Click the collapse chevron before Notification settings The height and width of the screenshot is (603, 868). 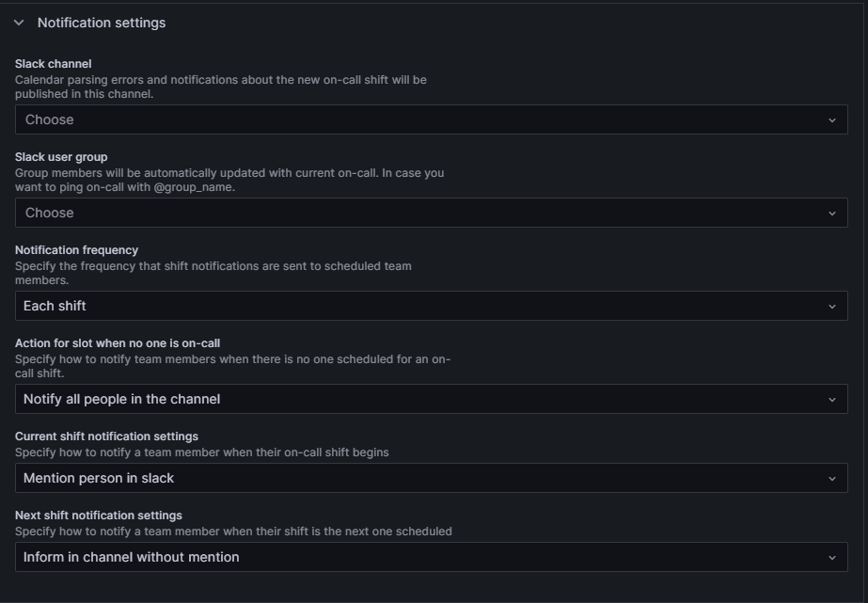[x=22, y=21]
